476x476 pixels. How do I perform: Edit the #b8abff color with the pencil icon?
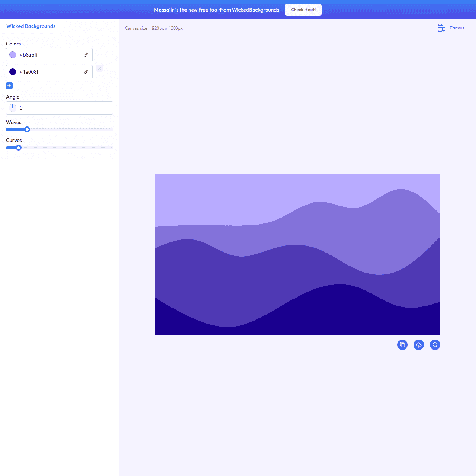(x=86, y=54)
